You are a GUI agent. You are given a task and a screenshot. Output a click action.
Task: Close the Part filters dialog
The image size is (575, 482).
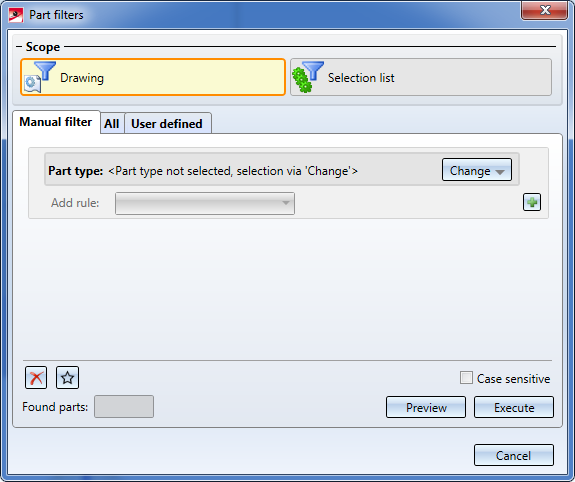[x=545, y=10]
